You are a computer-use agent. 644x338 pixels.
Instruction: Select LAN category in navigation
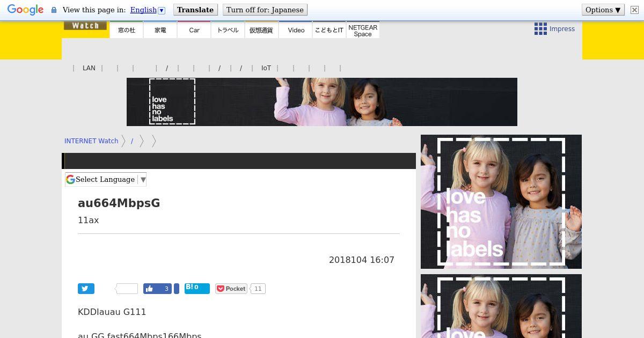click(89, 68)
